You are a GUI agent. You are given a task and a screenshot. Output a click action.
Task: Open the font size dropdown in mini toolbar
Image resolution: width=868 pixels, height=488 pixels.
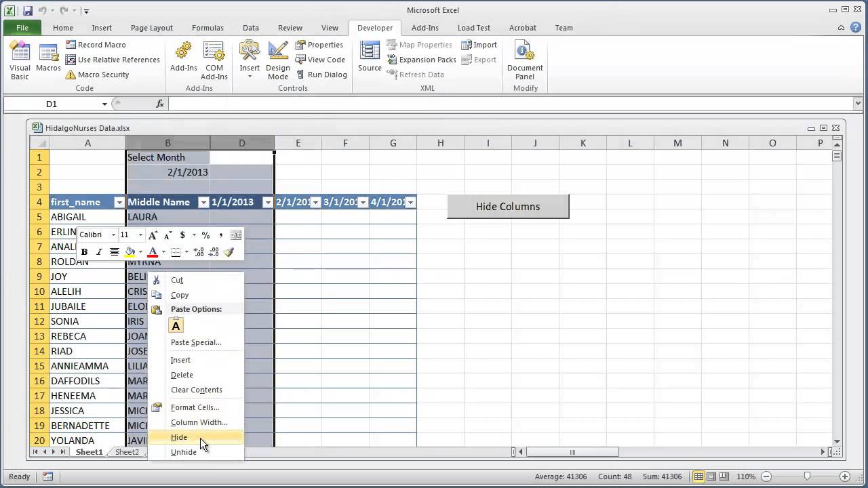pos(140,235)
